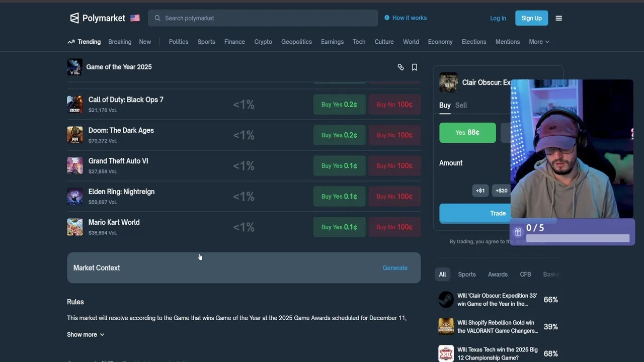Buy No for Elden Ring: Nightreign

tap(394, 197)
